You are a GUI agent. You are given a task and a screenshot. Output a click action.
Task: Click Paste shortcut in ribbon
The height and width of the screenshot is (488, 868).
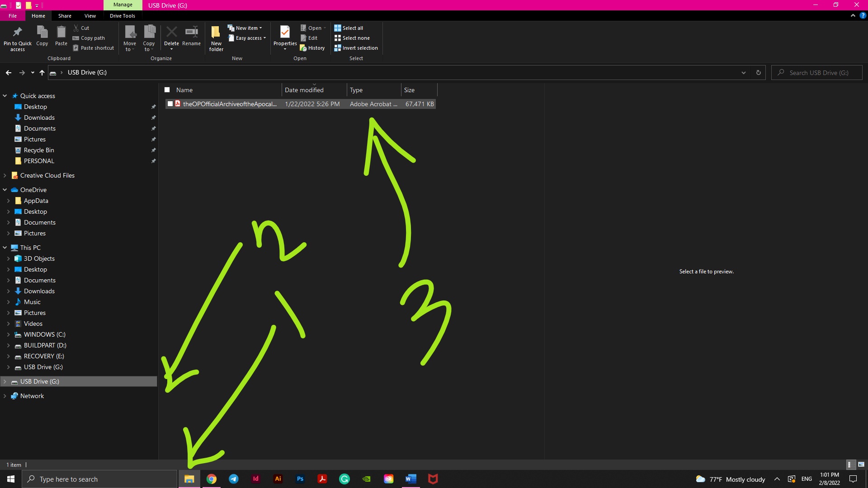pyautogui.click(x=93, y=48)
